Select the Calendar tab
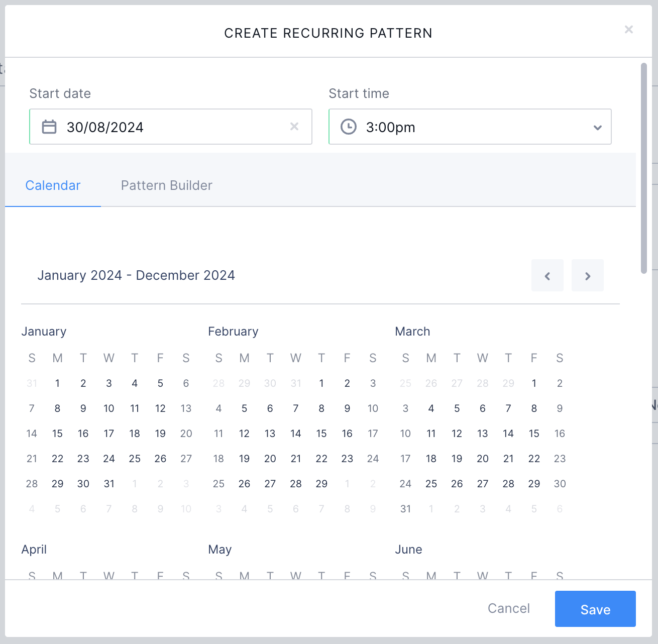 [x=53, y=185]
